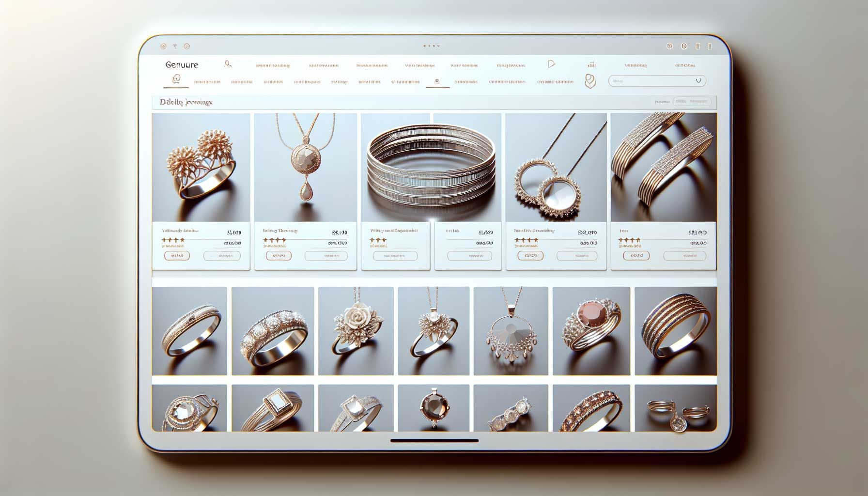
Task: Open the pavé bangle pair product image
Action: (664, 168)
